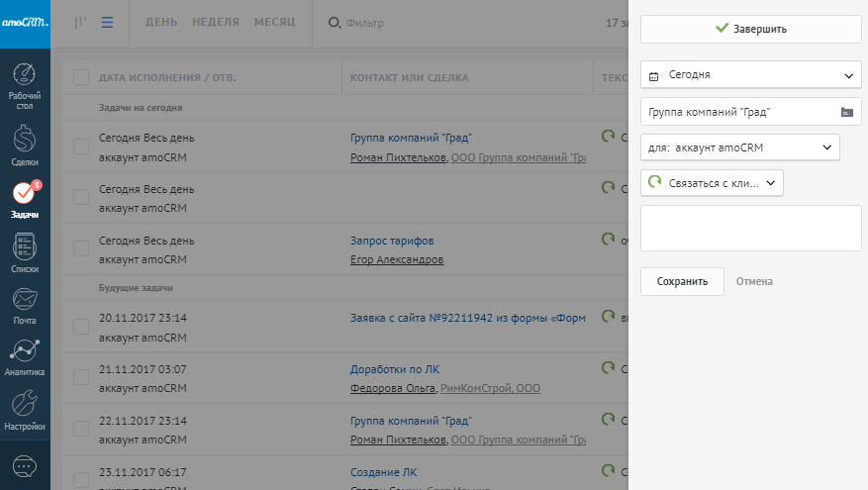Check the 22.11.2017 23:14 task row
The width and height of the screenshot is (868, 490).
pyautogui.click(x=81, y=429)
